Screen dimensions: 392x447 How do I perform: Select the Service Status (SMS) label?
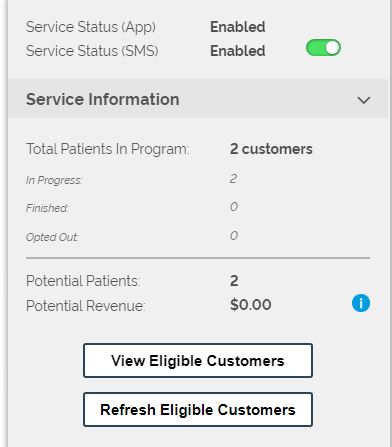(x=92, y=51)
